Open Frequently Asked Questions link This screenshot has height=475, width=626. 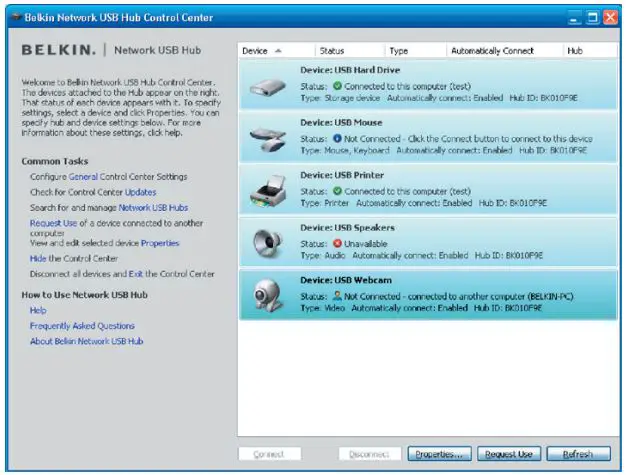click(82, 326)
